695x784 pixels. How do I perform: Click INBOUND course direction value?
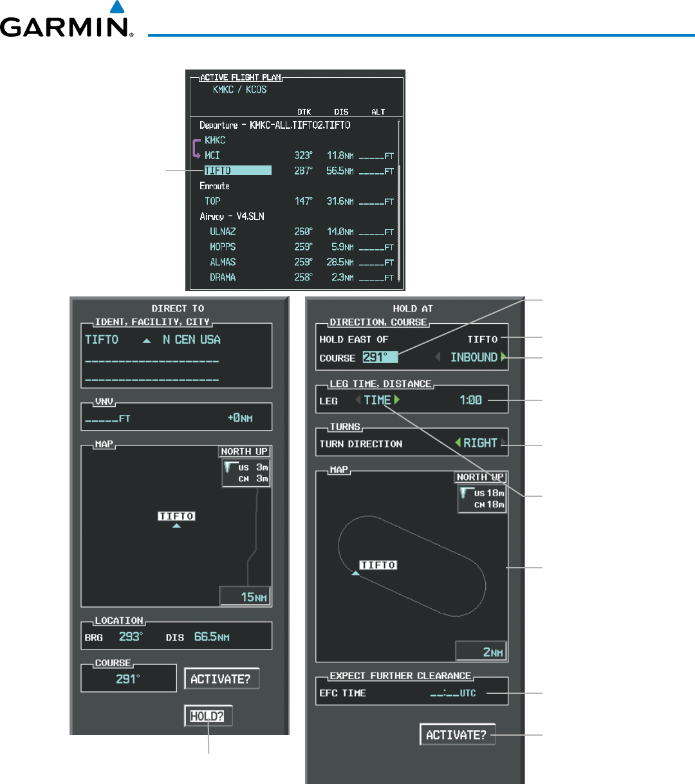(474, 357)
